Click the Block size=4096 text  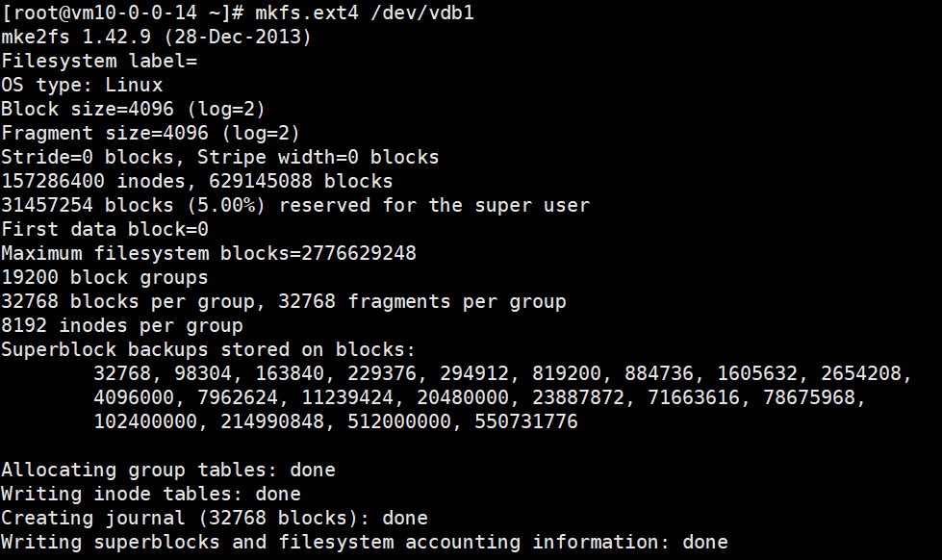[x=88, y=109]
